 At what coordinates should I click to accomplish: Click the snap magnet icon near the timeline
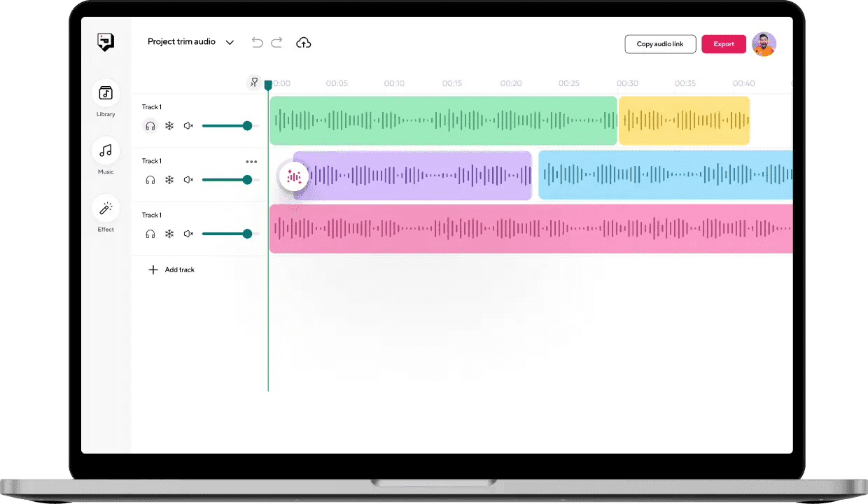tap(254, 82)
